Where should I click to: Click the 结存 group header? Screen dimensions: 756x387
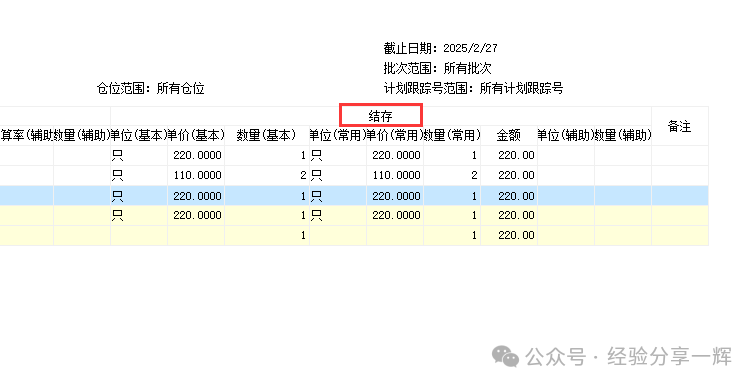pyautogui.click(x=380, y=116)
